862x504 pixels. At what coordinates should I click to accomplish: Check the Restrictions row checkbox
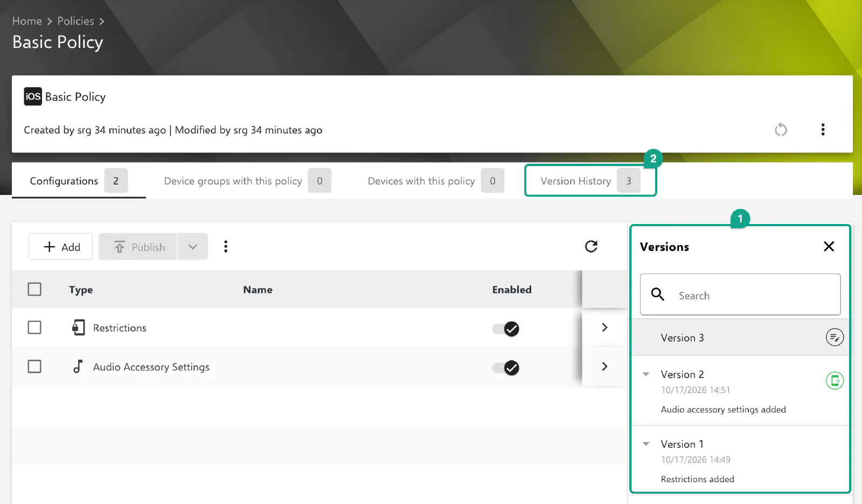click(x=34, y=327)
